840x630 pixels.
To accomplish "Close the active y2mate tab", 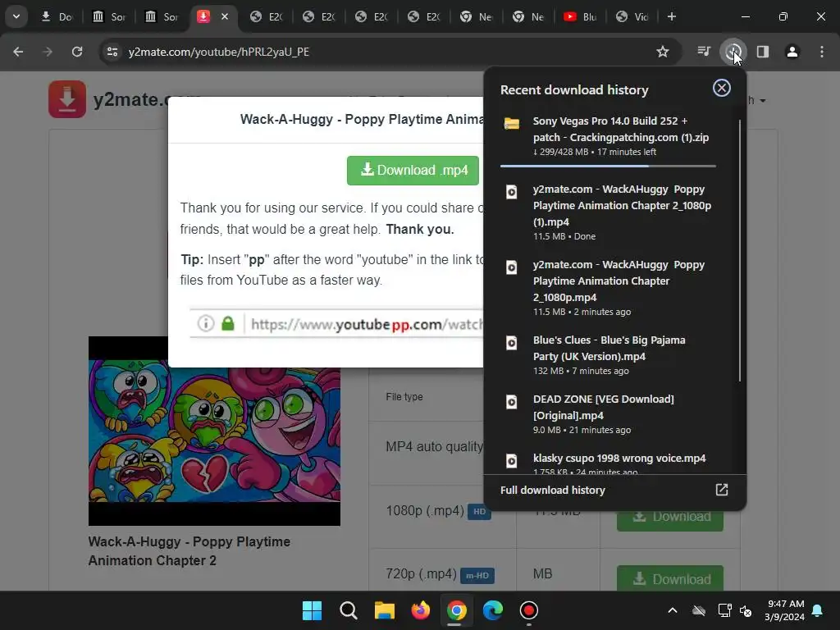I will pos(225,16).
